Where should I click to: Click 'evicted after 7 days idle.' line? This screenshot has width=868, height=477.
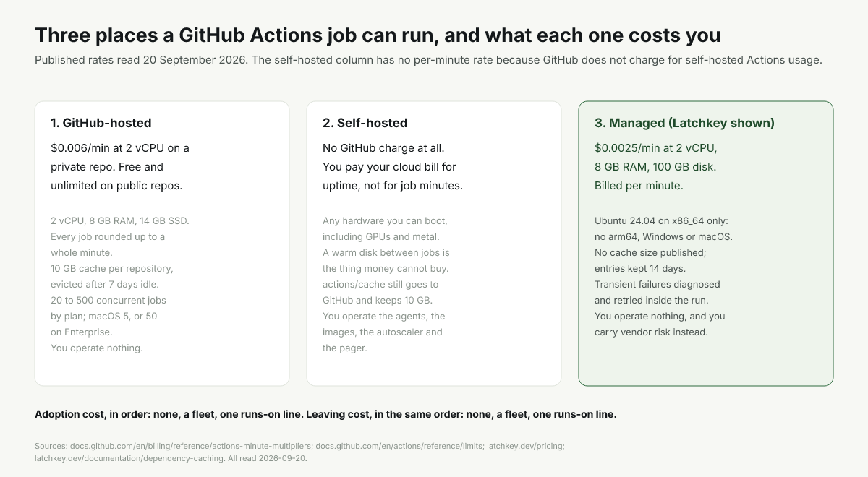(104, 284)
